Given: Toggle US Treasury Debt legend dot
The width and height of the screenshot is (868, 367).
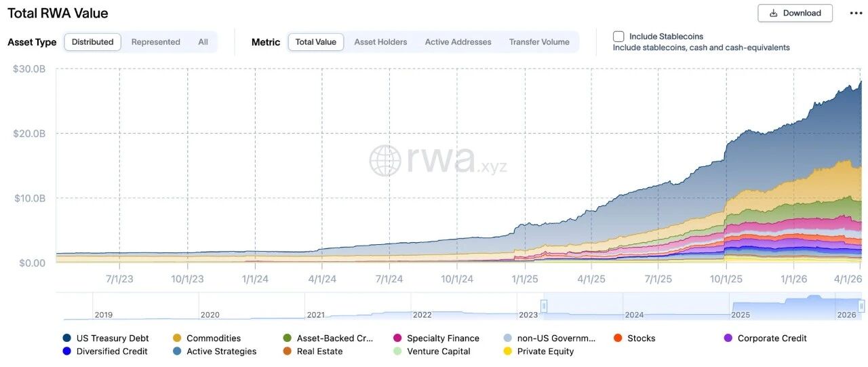Looking at the screenshot, I should coord(66,338).
